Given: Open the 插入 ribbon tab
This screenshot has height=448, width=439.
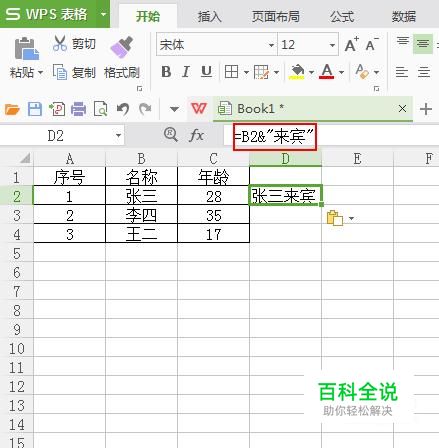Looking at the screenshot, I should coord(209,16).
